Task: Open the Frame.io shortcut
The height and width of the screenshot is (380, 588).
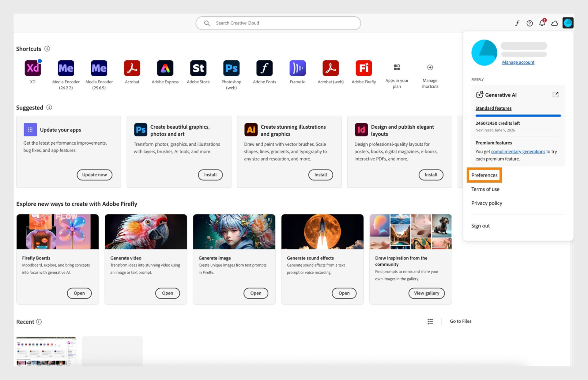Action: (x=297, y=68)
